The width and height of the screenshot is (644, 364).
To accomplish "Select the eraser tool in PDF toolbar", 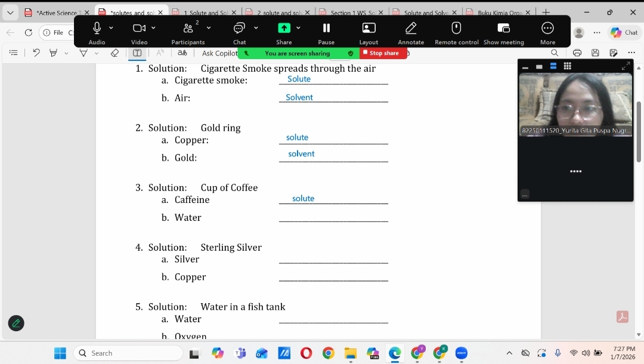I will (115, 53).
